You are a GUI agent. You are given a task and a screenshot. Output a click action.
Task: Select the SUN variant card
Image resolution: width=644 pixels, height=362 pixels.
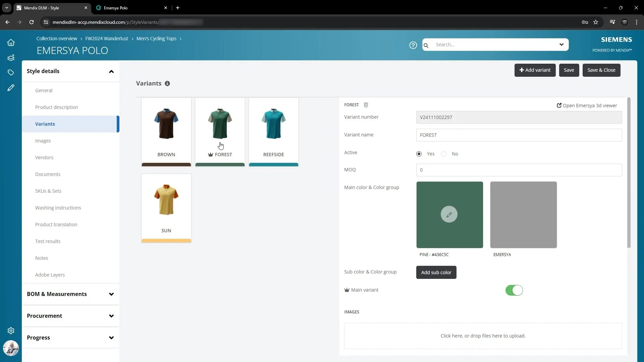point(166,208)
